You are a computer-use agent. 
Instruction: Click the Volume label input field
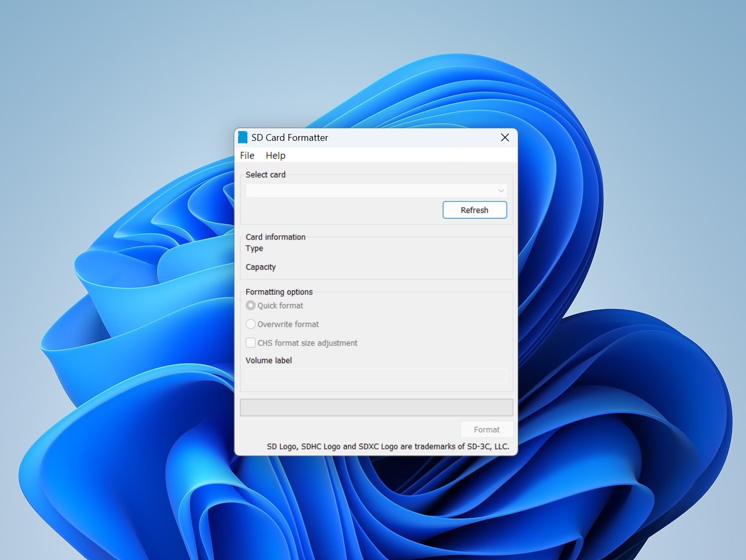(x=376, y=376)
